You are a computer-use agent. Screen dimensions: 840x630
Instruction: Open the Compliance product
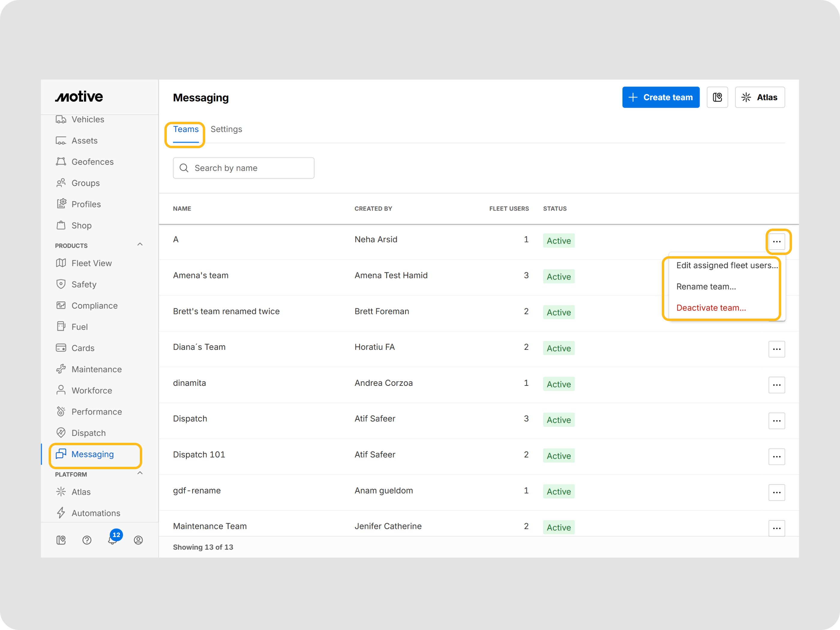(87, 306)
